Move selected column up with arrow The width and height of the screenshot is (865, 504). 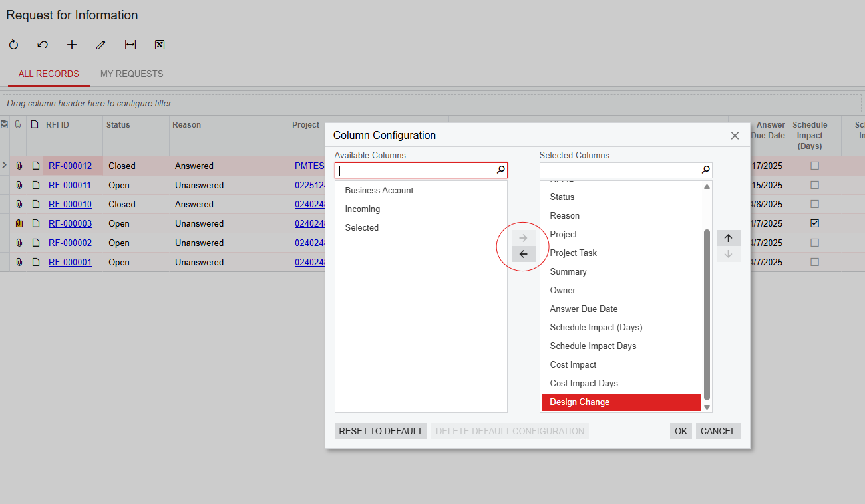click(728, 238)
